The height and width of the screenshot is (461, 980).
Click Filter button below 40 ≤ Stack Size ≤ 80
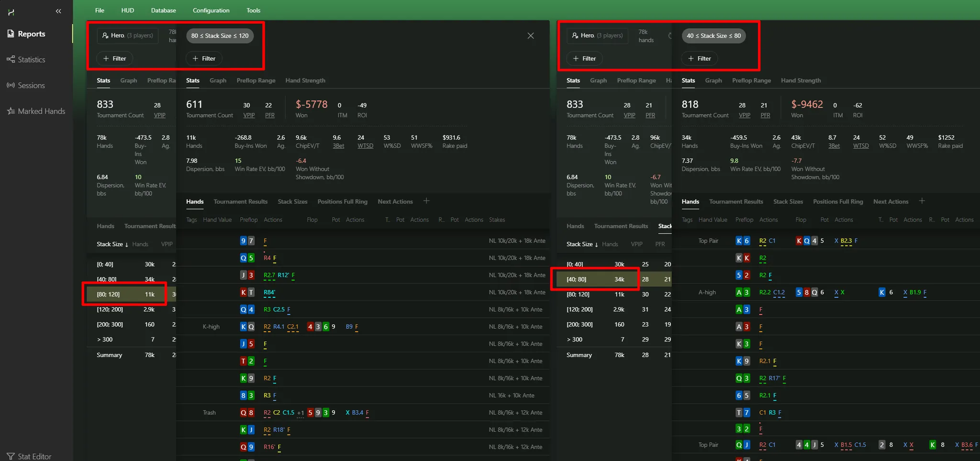699,58
